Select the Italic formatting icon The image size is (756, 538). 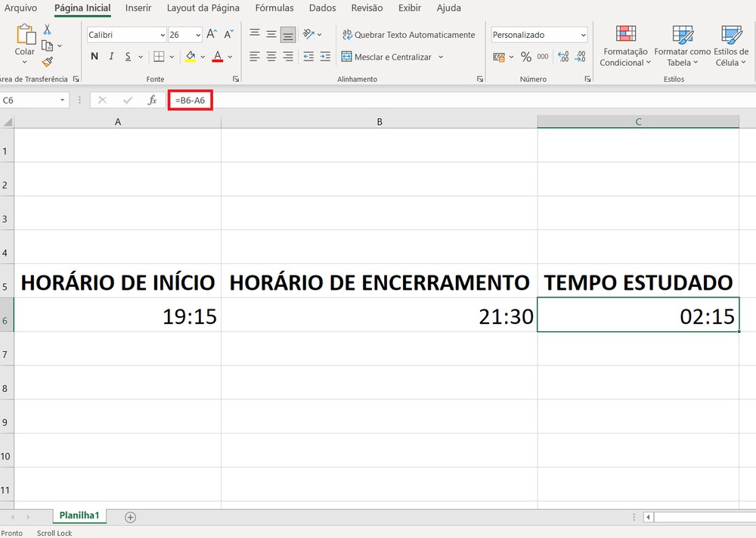tap(111, 56)
